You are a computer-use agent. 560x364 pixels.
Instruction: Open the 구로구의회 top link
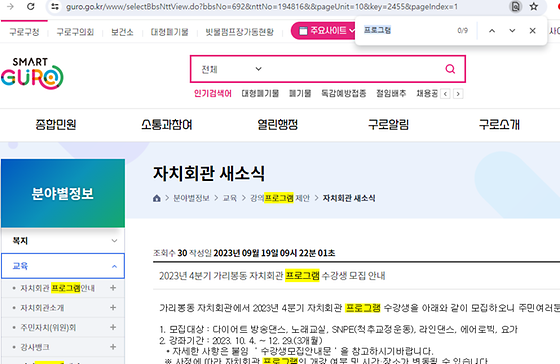click(75, 32)
